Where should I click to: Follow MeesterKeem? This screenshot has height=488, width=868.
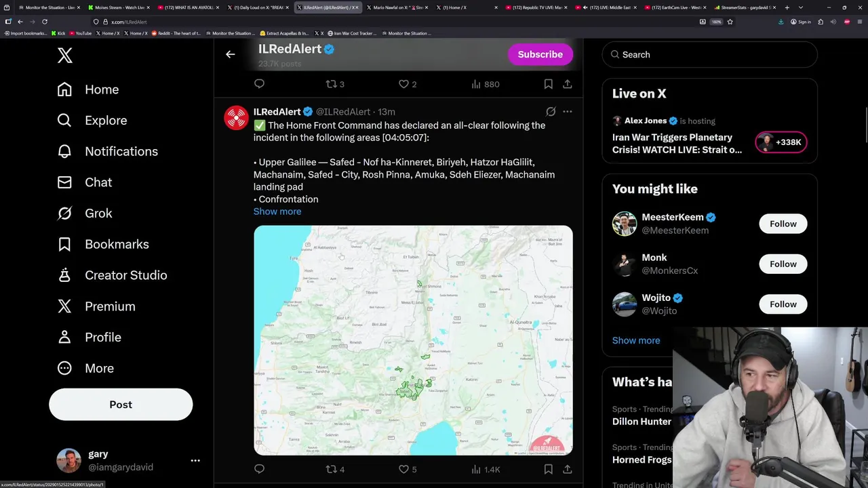point(783,224)
